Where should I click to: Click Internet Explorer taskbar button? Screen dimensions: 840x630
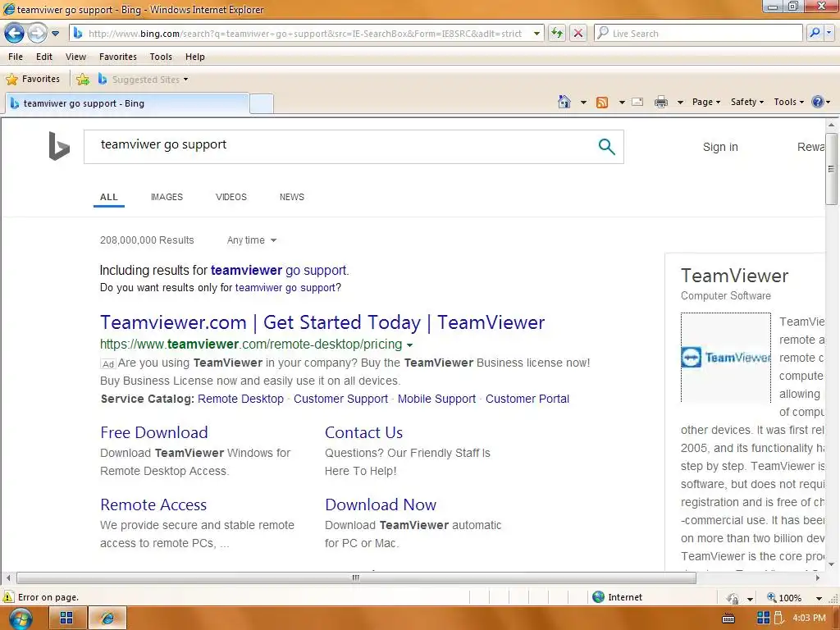pyautogui.click(x=107, y=619)
